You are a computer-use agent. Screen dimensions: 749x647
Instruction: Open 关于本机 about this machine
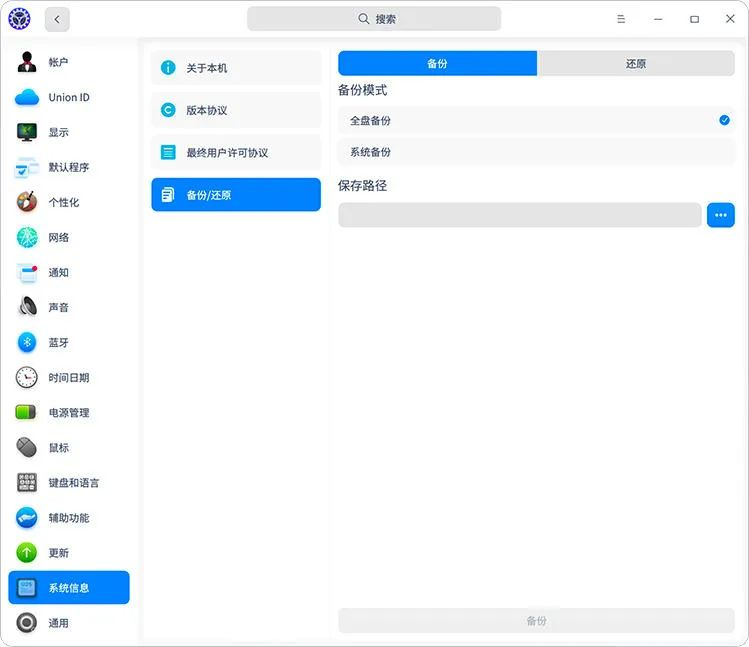pos(236,68)
